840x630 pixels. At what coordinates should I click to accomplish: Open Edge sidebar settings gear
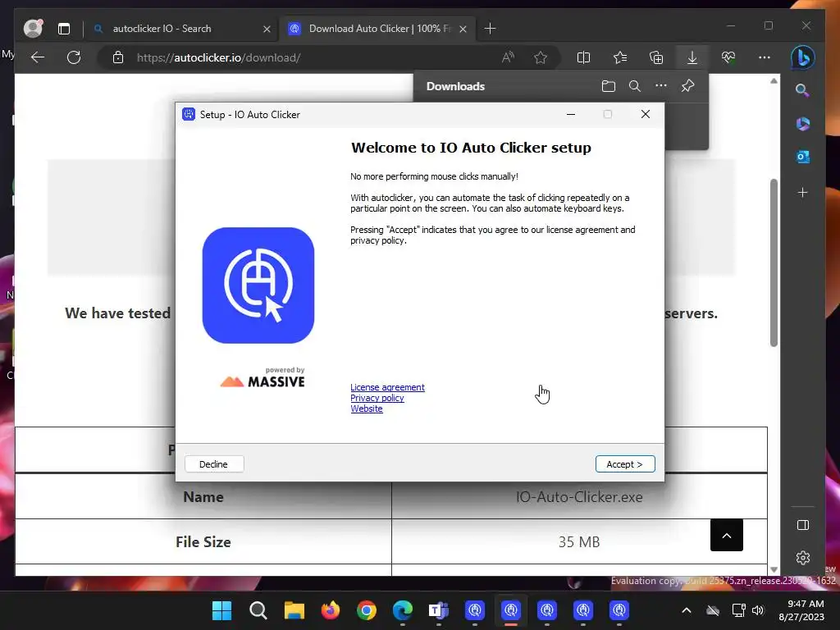[802, 558]
